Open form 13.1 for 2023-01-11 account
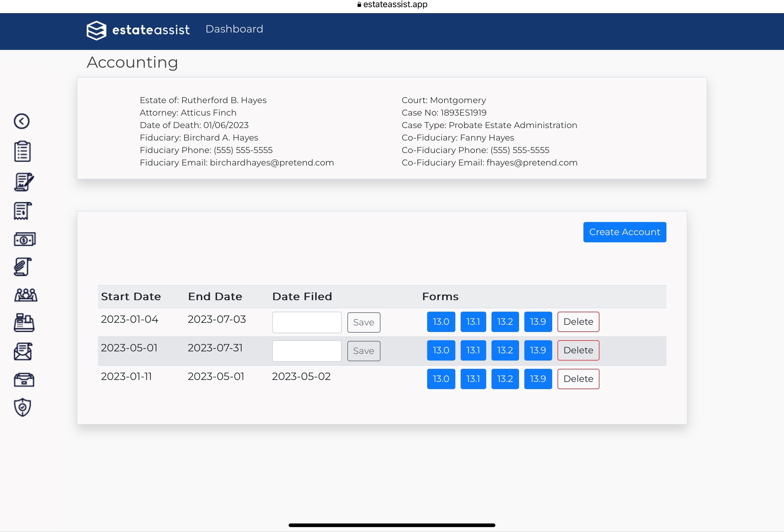 (473, 379)
